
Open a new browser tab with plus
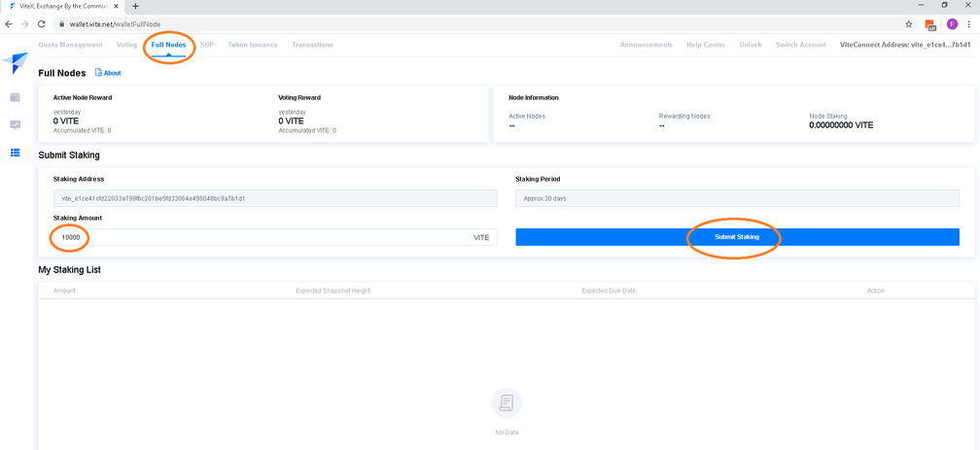click(x=136, y=6)
